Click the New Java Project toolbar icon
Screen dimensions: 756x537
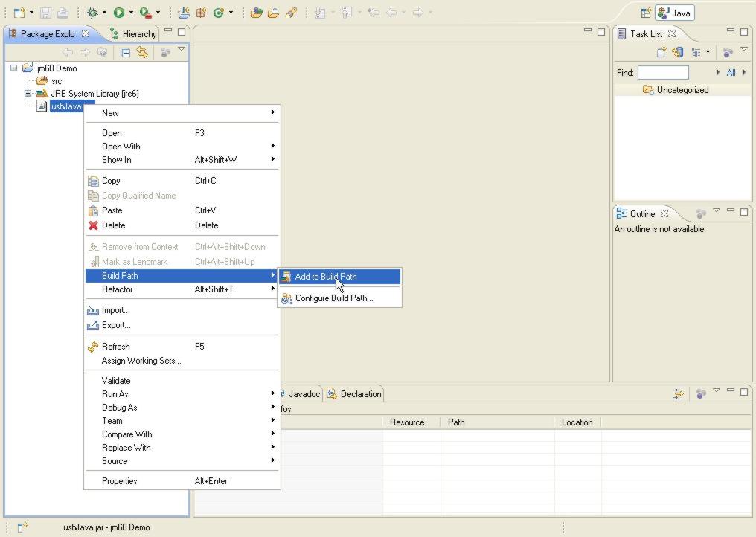coord(185,12)
